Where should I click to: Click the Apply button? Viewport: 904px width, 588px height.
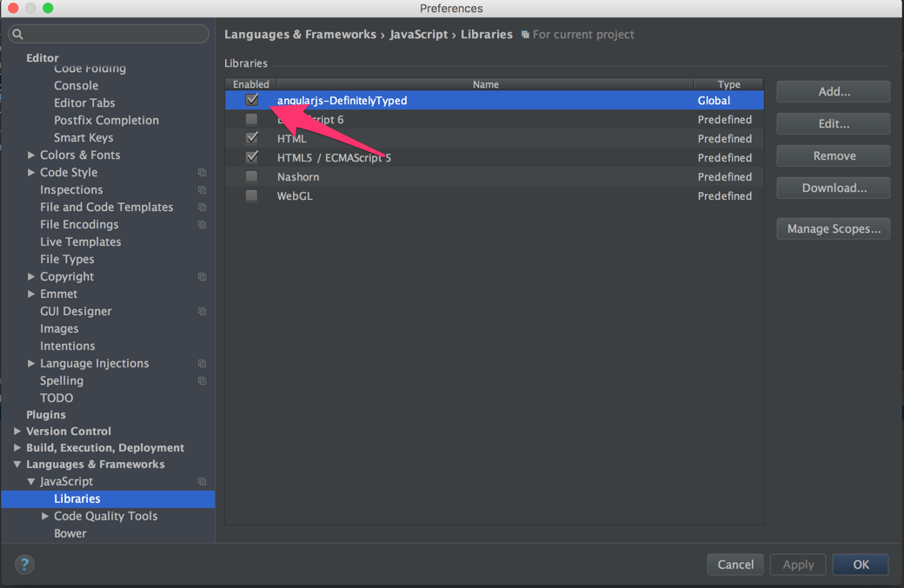point(798,565)
